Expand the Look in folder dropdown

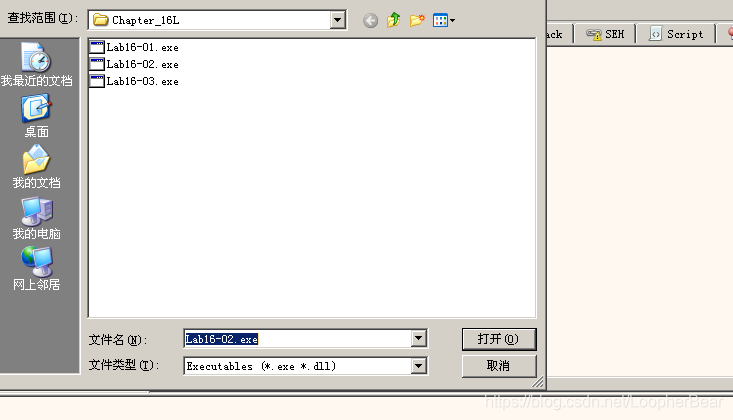tap(338, 20)
